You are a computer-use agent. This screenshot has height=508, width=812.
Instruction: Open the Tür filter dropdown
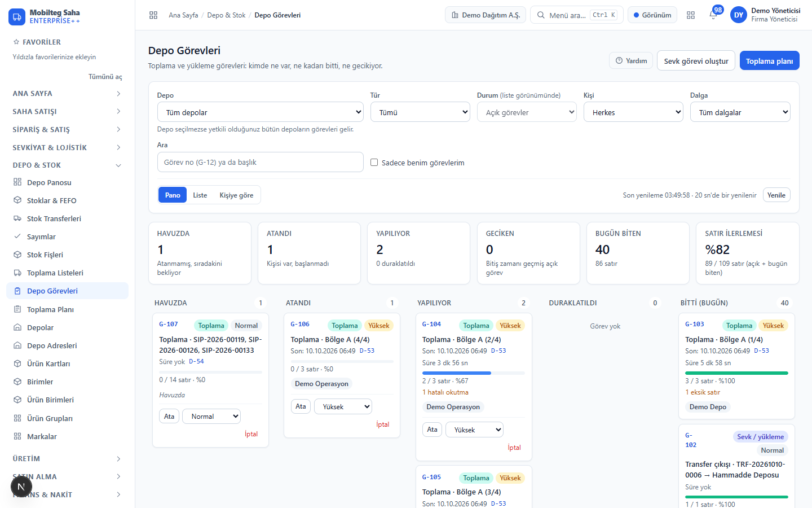point(420,112)
